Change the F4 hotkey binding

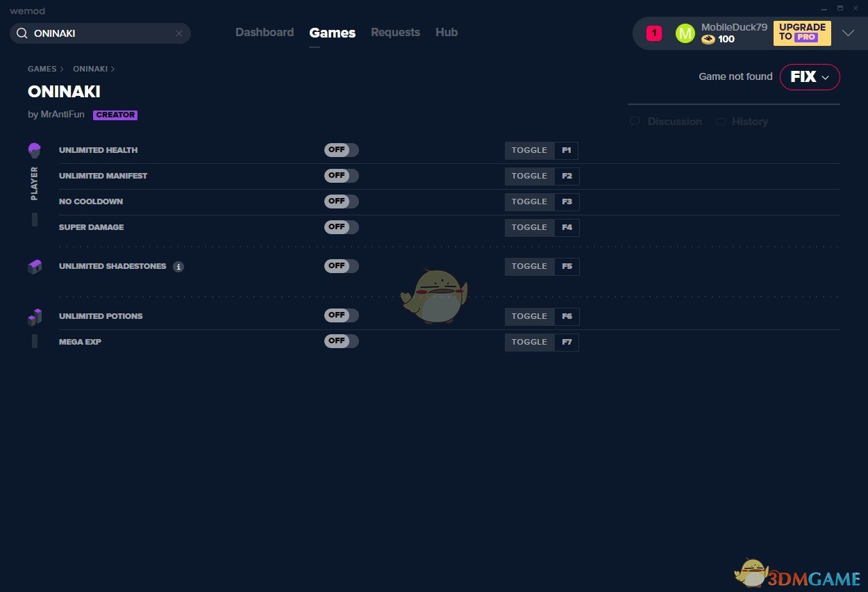567,227
